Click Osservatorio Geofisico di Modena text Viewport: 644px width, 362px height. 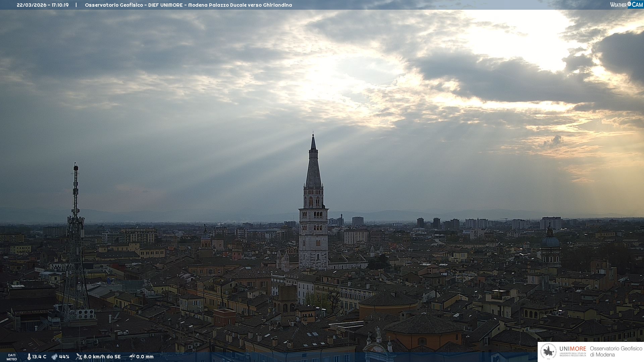[616, 352]
